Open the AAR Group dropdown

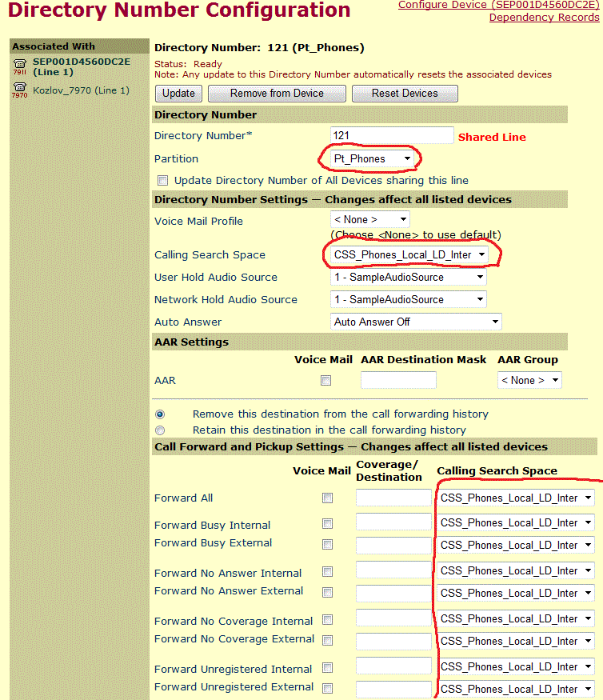pyautogui.click(x=529, y=381)
